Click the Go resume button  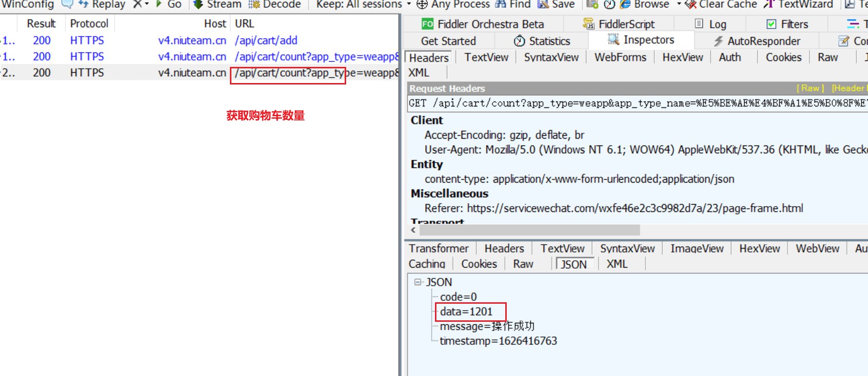click(x=168, y=4)
